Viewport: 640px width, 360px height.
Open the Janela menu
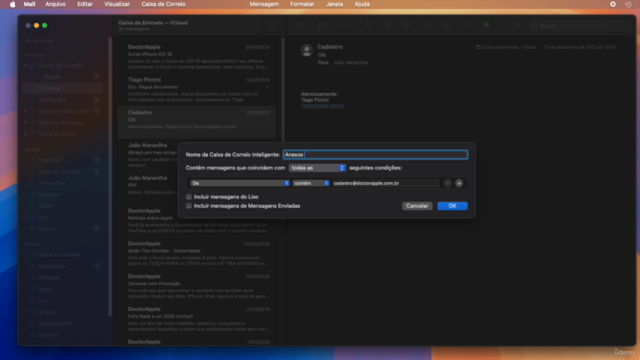334,4
